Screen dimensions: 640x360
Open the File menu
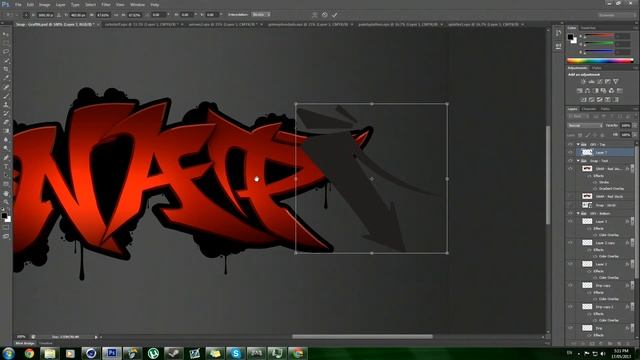point(18,4)
